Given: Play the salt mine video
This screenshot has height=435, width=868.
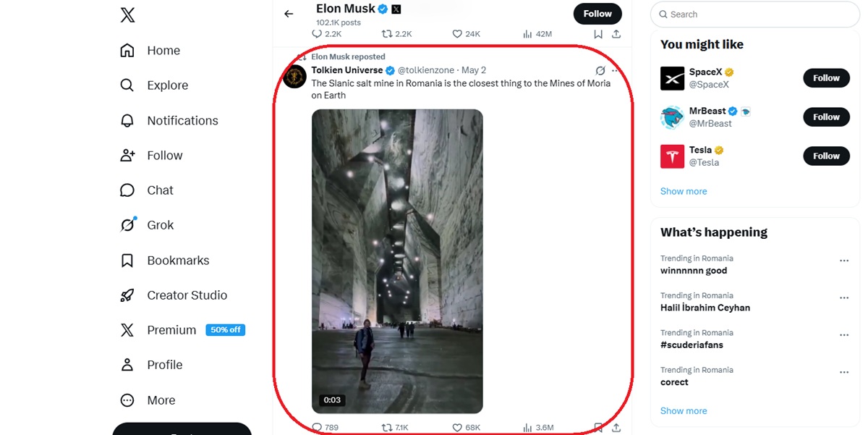Looking at the screenshot, I should [x=397, y=261].
